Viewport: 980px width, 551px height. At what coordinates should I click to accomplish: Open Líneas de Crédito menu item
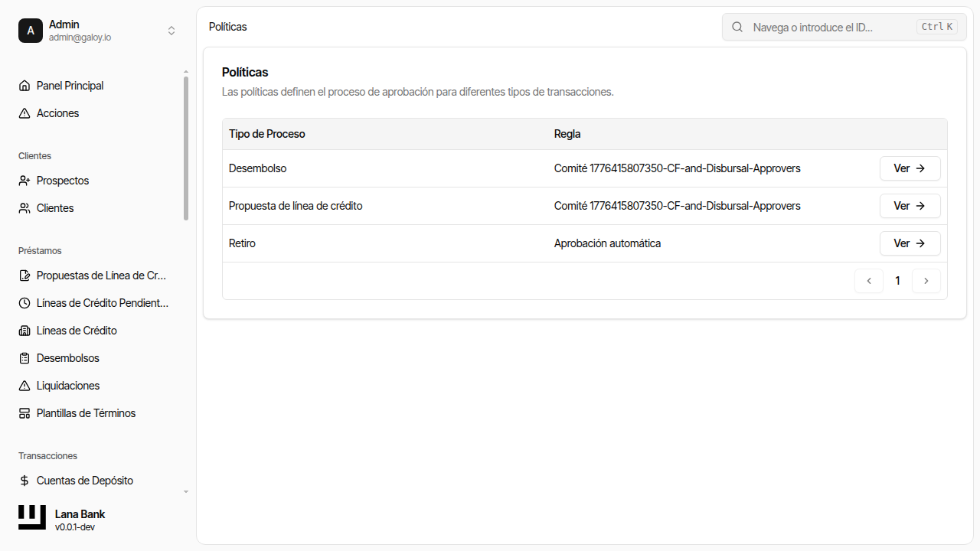(x=77, y=331)
